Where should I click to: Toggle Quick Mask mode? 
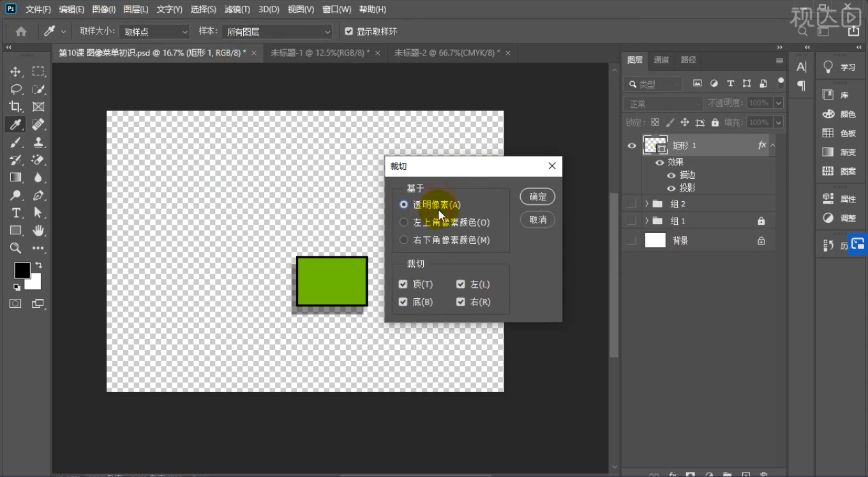[15, 303]
